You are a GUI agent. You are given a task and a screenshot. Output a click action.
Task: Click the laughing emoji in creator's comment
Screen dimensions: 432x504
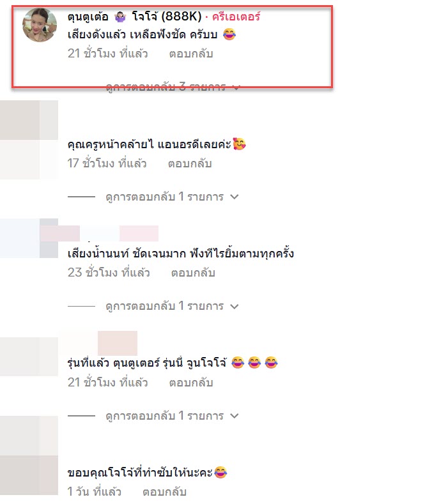(229, 34)
